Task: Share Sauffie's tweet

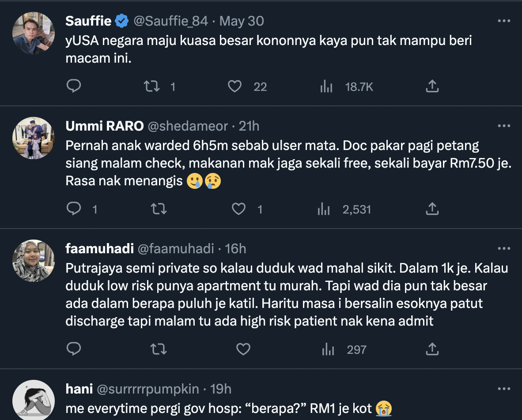Action: [x=432, y=86]
